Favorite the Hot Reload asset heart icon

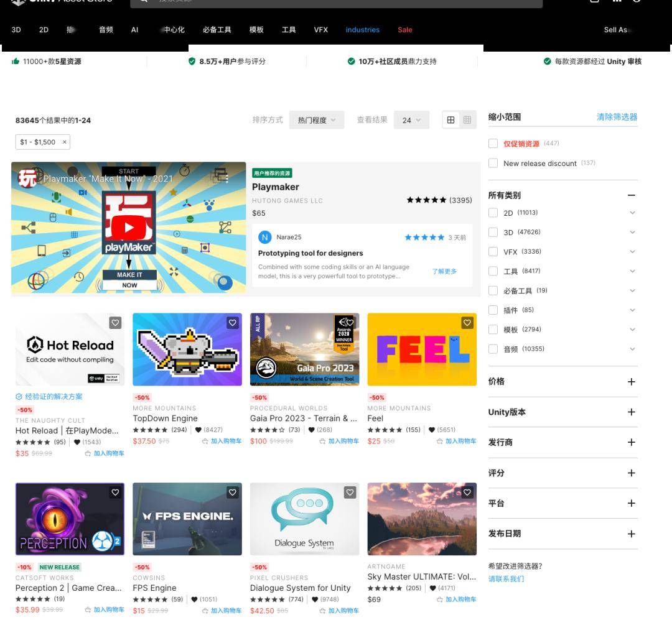[x=115, y=323]
